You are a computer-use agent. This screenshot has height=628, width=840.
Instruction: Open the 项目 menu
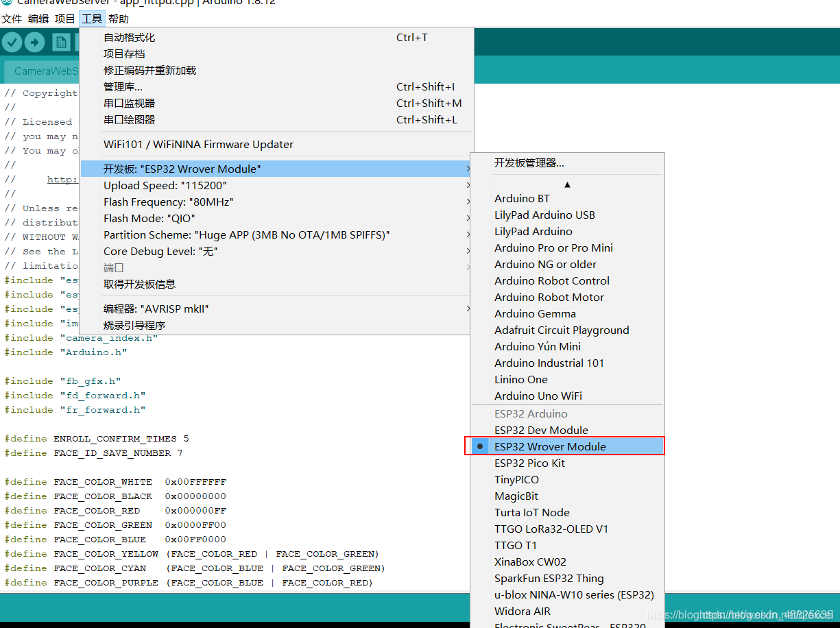pos(65,19)
